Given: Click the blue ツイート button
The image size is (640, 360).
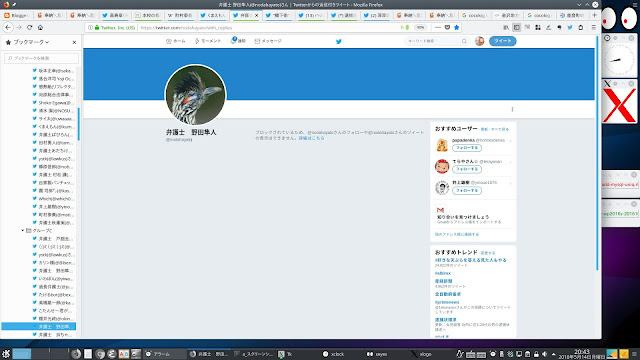Looking at the screenshot, I should [502, 41].
